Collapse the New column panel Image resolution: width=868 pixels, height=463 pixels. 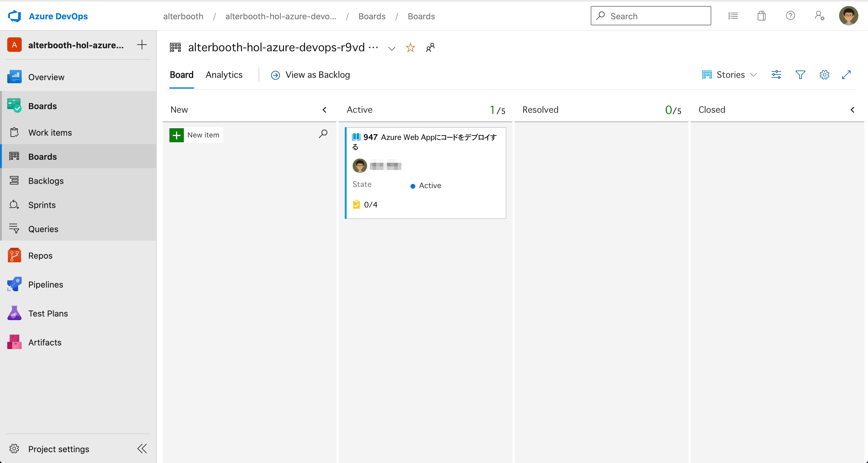(x=325, y=109)
